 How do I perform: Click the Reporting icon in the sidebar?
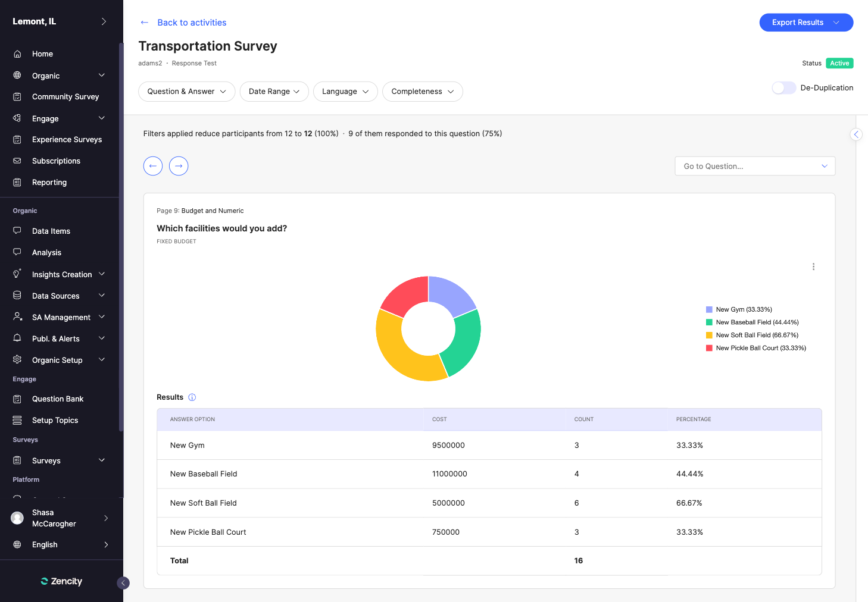coord(17,183)
